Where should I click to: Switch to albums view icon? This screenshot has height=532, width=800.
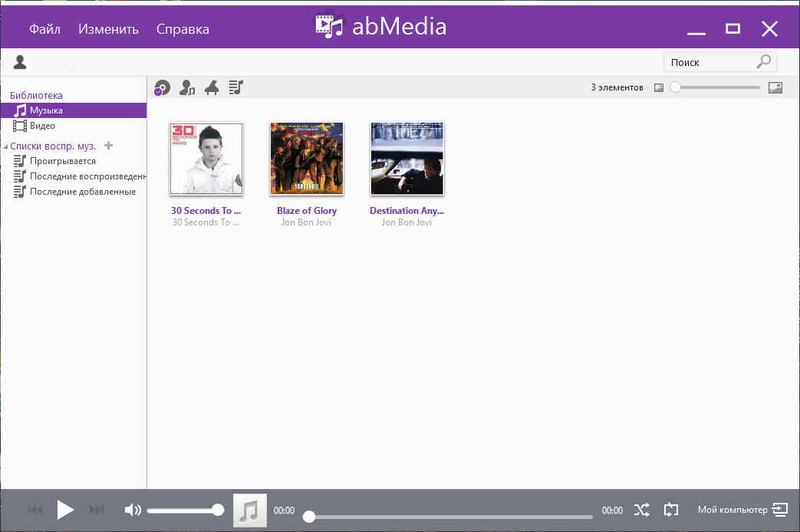pyautogui.click(x=163, y=87)
